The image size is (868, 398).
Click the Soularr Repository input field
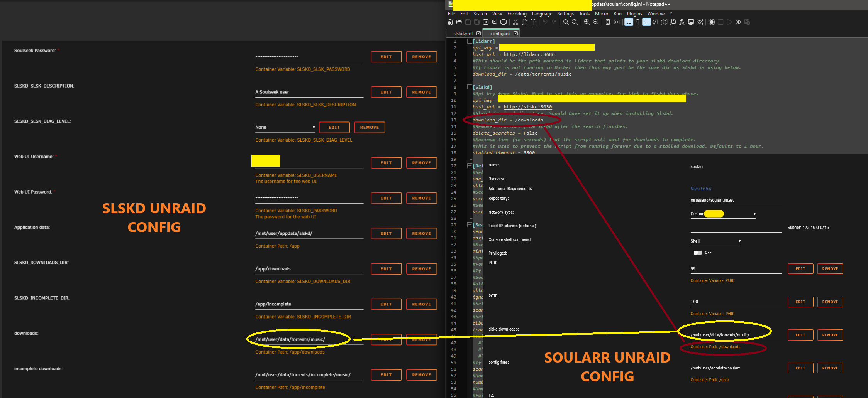[x=736, y=200]
